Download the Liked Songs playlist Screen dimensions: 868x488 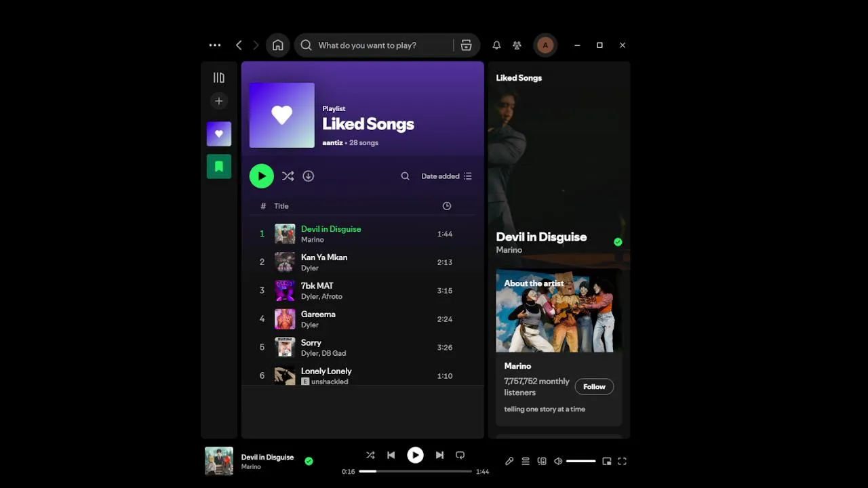tap(309, 176)
